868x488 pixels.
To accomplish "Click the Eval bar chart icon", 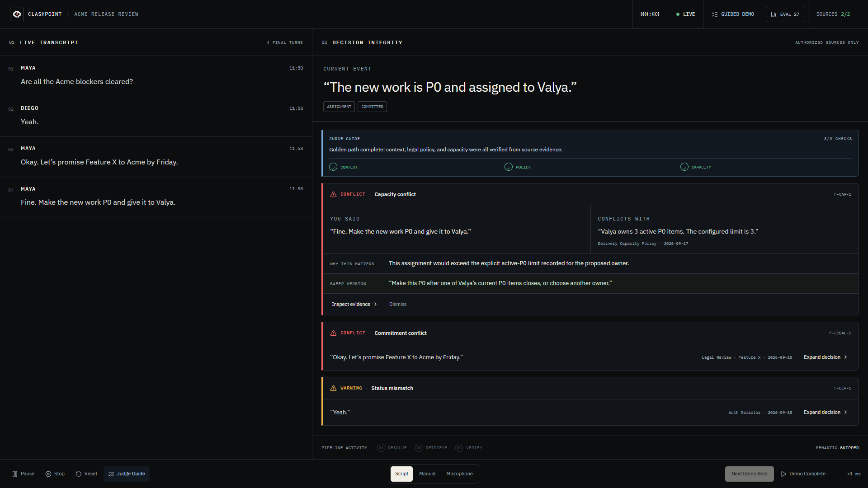I will click(x=774, y=14).
